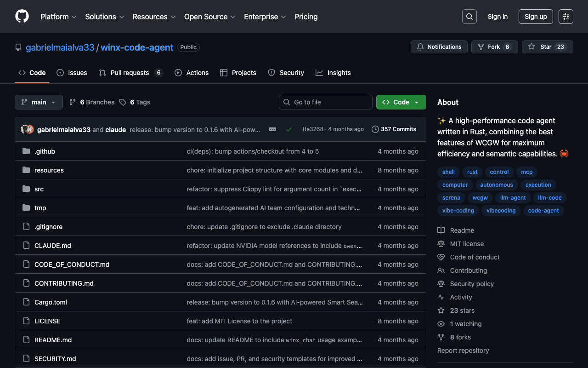Open the 357 Commits history
The width and height of the screenshot is (588, 368).
pos(394,129)
